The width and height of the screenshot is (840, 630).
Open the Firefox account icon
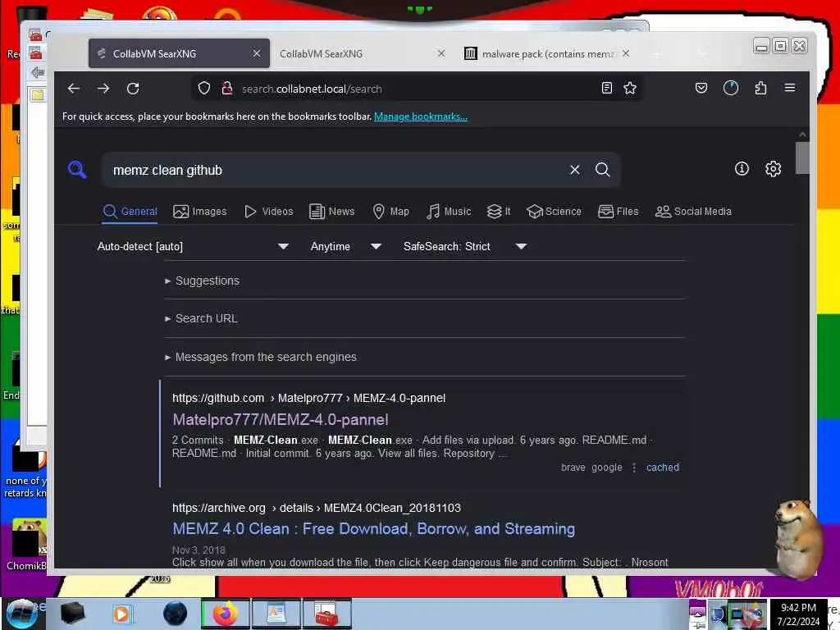click(x=731, y=89)
